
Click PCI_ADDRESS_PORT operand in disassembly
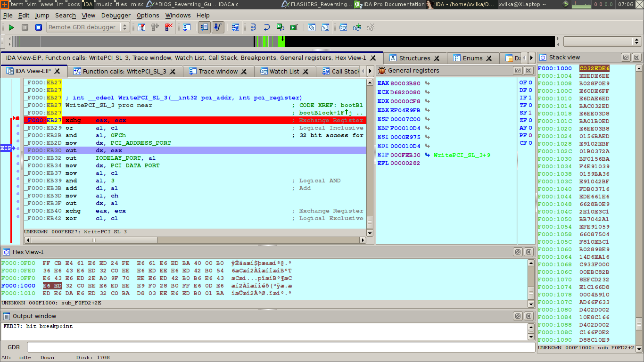point(140,143)
